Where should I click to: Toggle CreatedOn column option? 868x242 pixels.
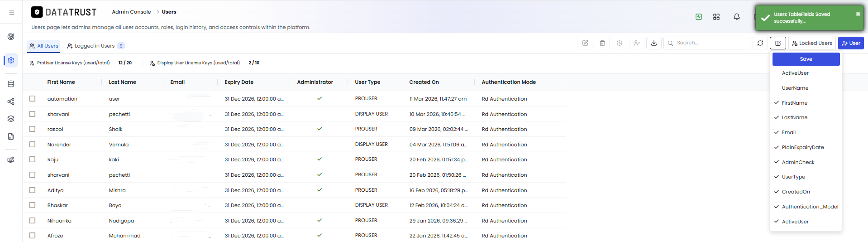point(806,192)
